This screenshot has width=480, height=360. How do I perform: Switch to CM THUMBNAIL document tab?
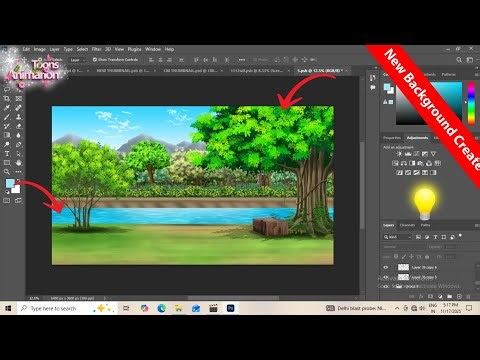tap(190, 71)
